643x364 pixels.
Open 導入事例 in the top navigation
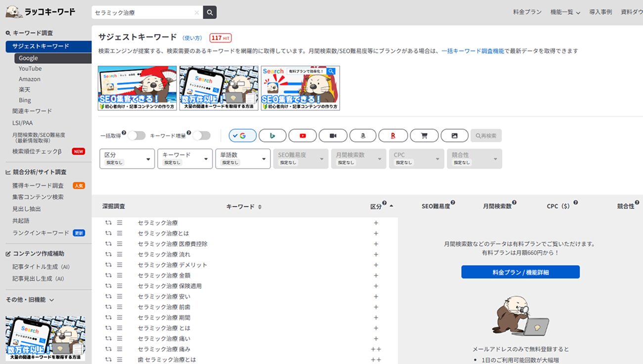coord(600,12)
